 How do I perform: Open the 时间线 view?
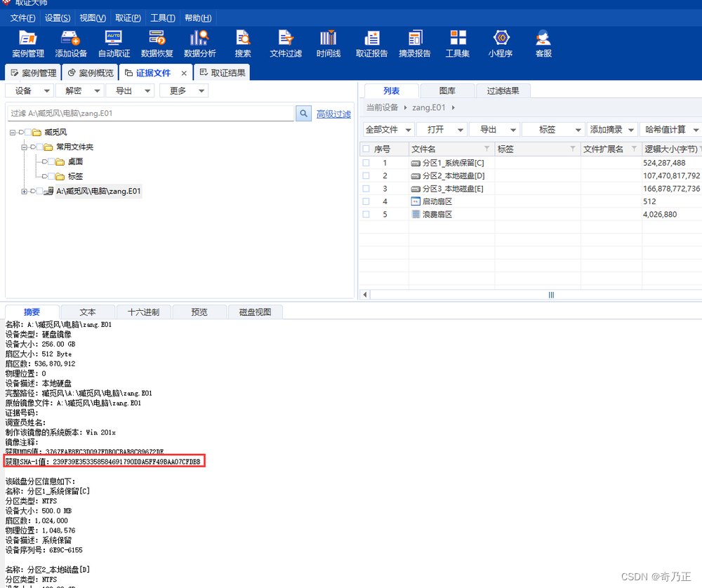pos(329,44)
